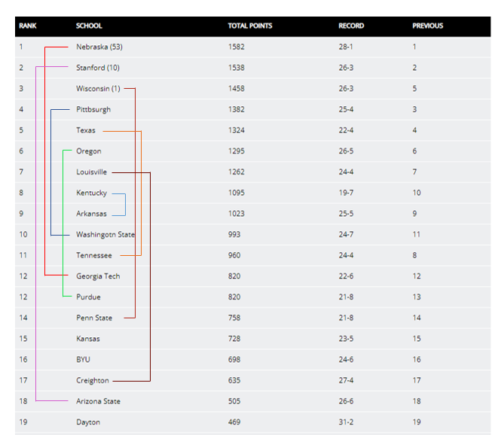Select the Georgia Tech school name

98,276
